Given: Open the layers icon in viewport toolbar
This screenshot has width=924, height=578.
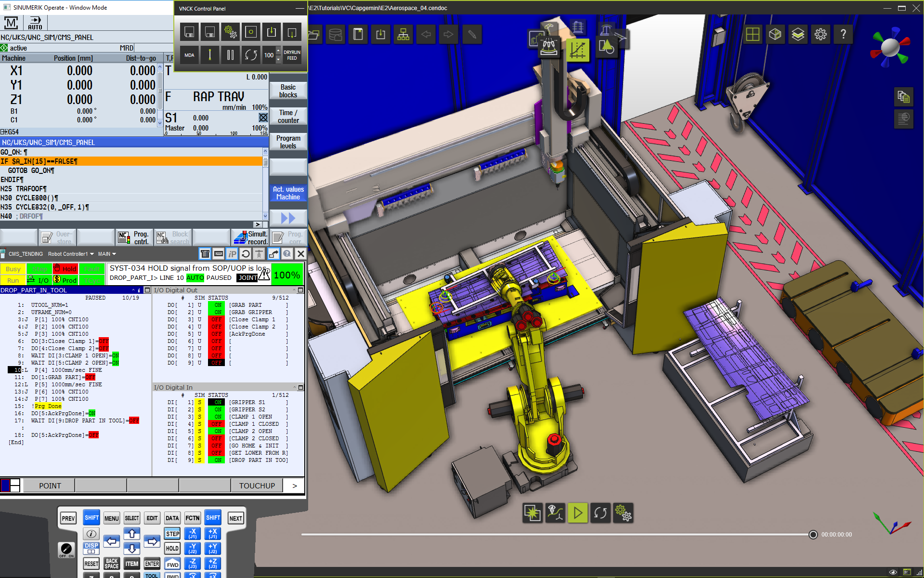Looking at the screenshot, I should (798, 34).
